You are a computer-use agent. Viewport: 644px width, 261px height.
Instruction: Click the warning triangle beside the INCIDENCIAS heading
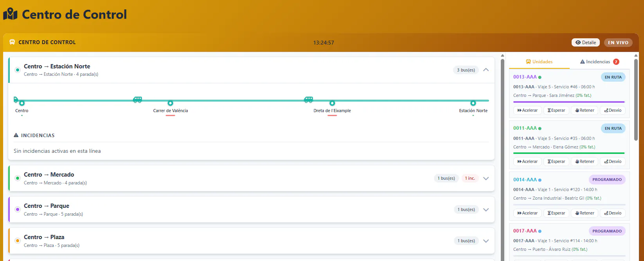tap(16, 135)
